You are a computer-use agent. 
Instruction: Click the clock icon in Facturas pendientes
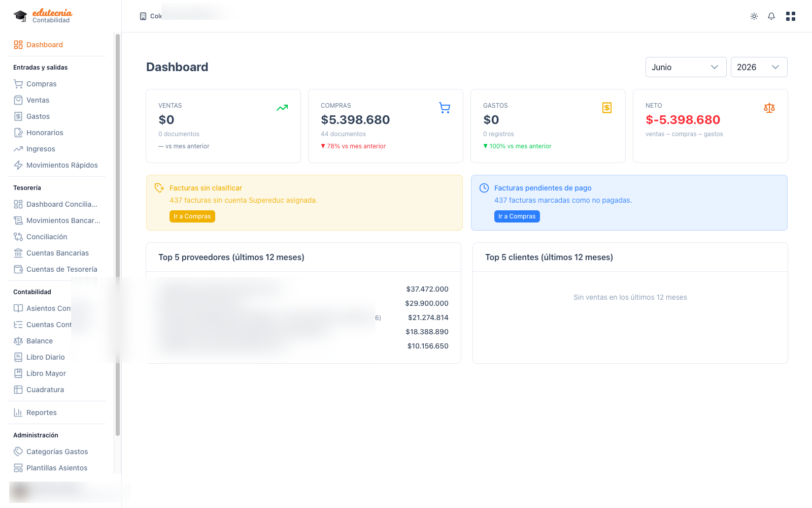tap(484, 188)
